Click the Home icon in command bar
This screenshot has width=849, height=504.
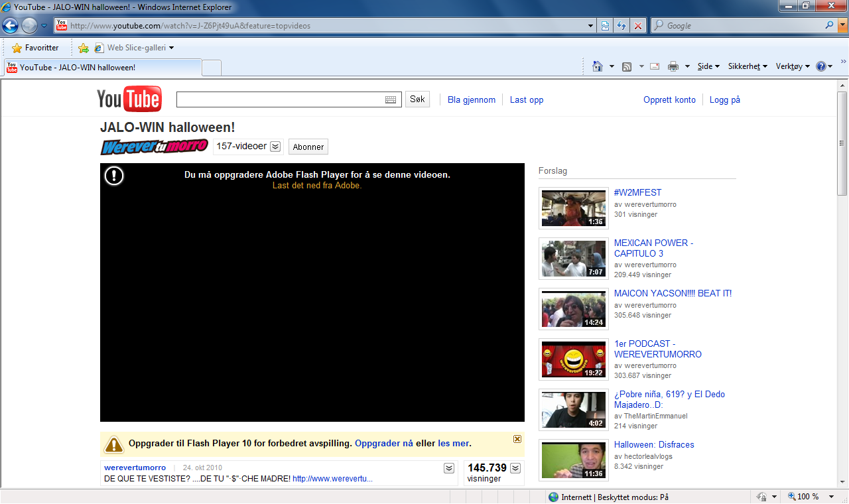coord(598,66)
